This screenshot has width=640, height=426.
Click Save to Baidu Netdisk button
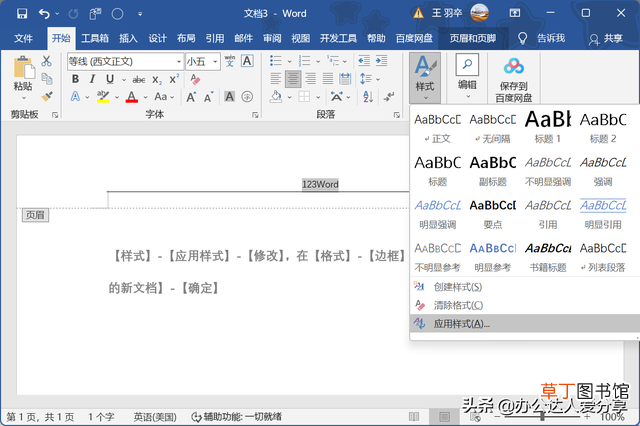coord(513,79)
